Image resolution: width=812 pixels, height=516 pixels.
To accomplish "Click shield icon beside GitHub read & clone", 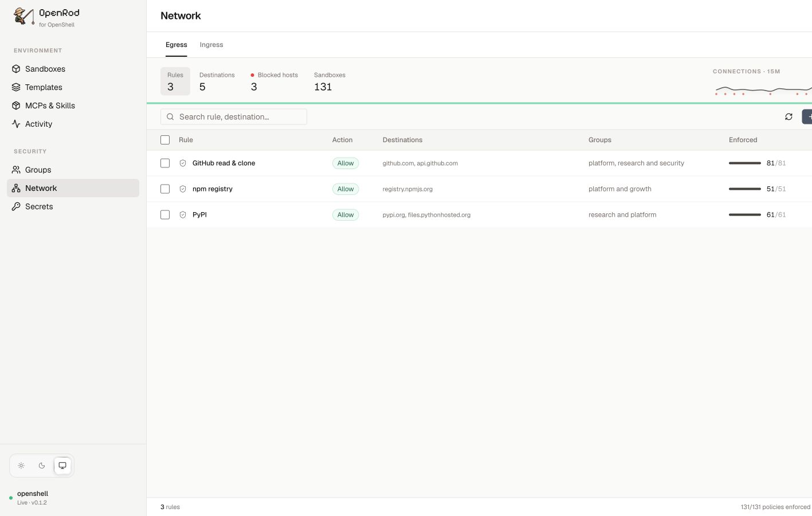I will (183, 163).
